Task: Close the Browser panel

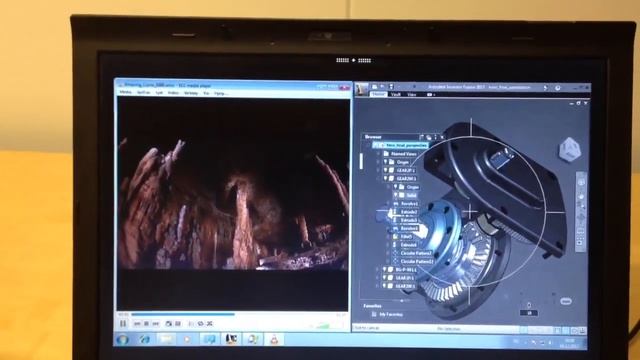Action: point(442,137)
